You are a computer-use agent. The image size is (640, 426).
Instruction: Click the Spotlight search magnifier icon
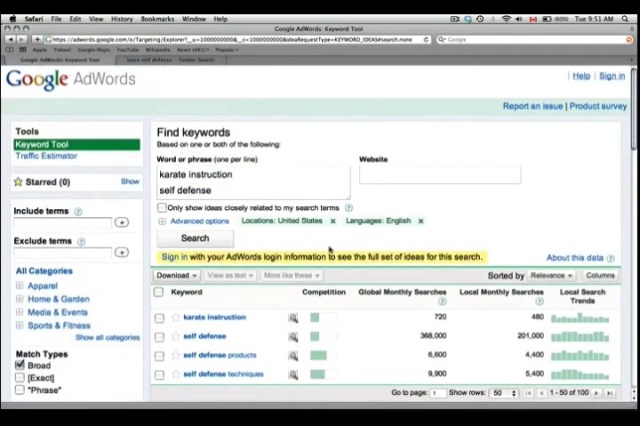625,19
